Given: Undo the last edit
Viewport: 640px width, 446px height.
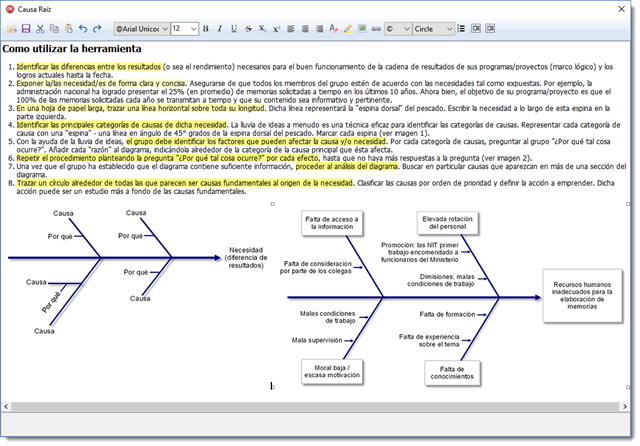Looking at the screenshot, I should point(83,29).
